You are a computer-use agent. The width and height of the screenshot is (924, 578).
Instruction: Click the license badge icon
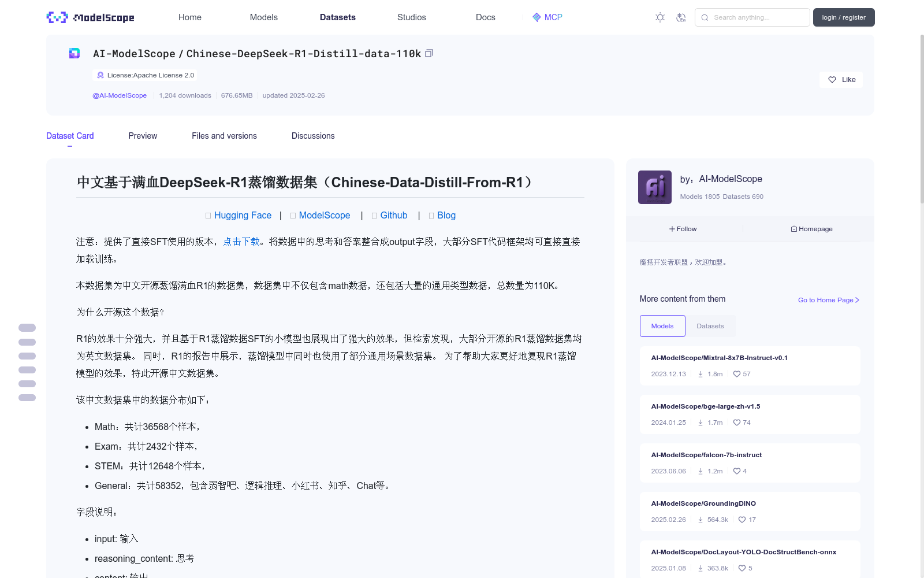(x=100, y=75)
